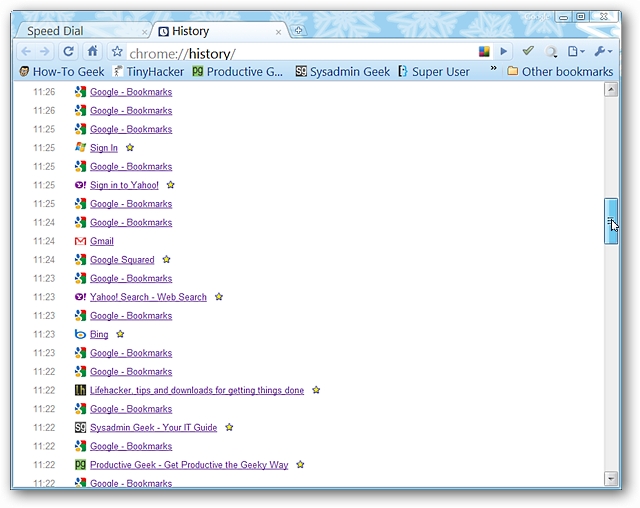Show hidden bookmarks with the chevron
This screenshot has width=640, height=508.
[493, 68]
